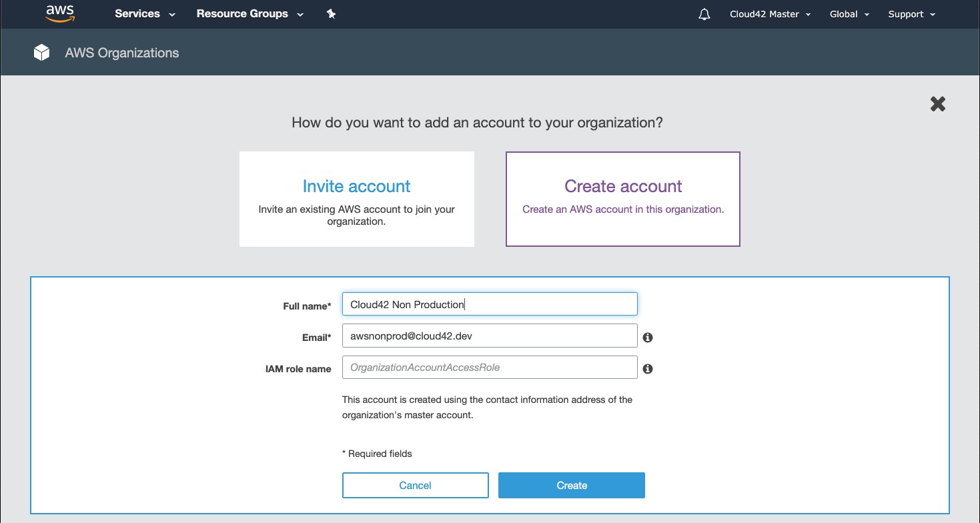
Task: Click the info icon beside IAM role name
Action: [x=646, y=369]
